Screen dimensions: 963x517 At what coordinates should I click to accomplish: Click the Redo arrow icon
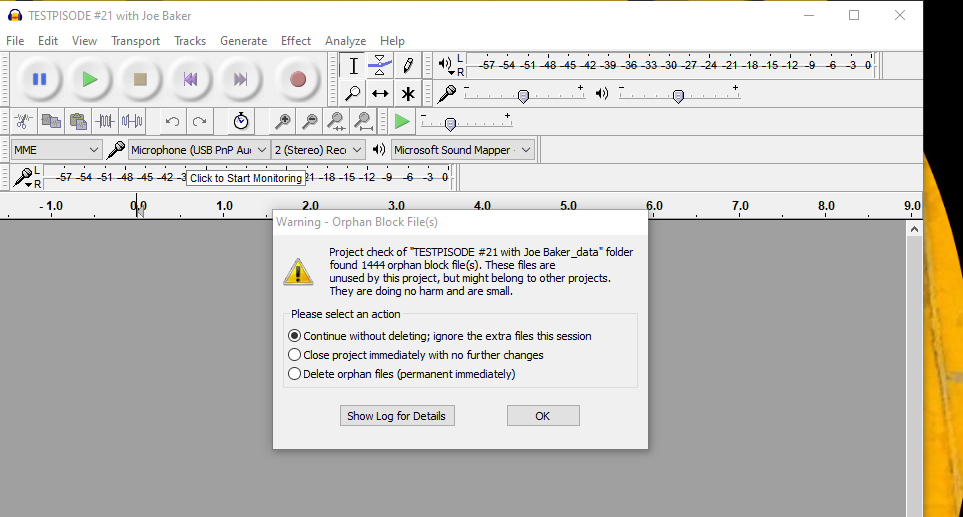[x=200, y=122]
